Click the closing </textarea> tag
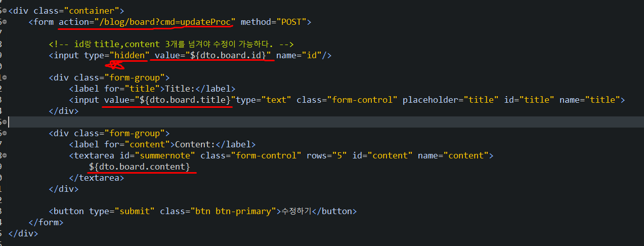Viewport: 644px width, 246px height. [x=97, y=178]
